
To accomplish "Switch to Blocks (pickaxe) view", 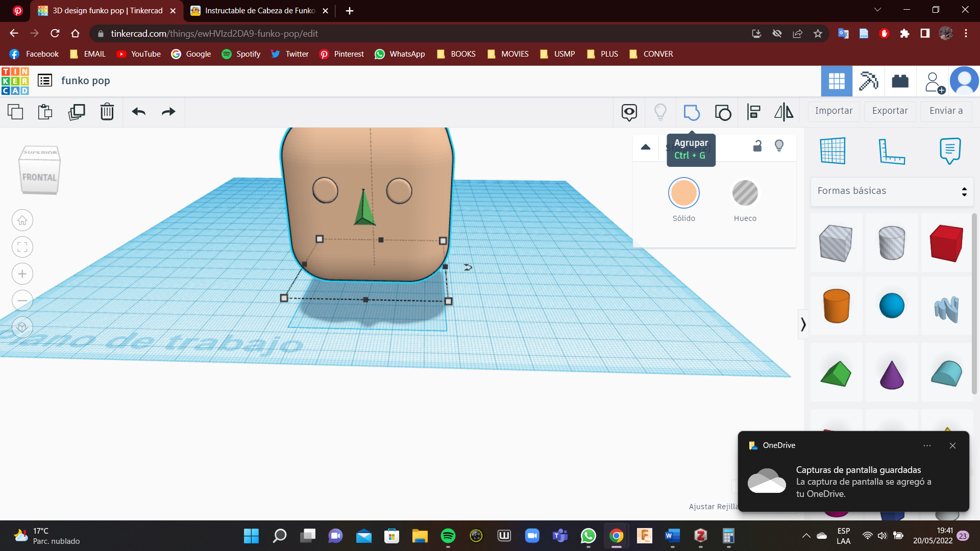I will point(868,81).
